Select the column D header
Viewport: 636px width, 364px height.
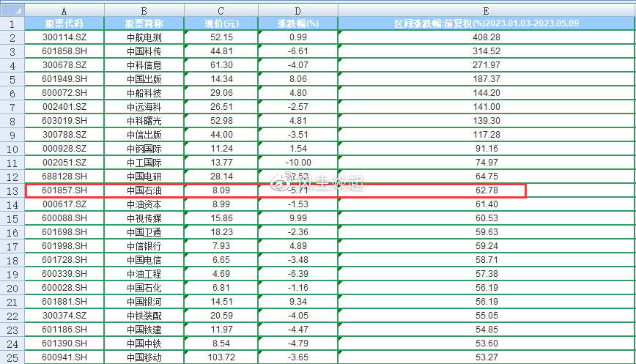click(298, 11)
